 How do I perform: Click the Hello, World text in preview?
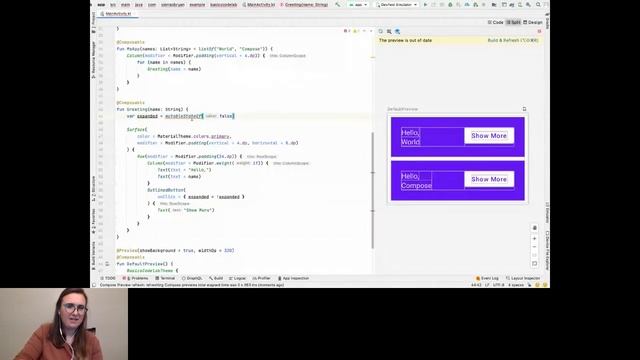[411, 137]
